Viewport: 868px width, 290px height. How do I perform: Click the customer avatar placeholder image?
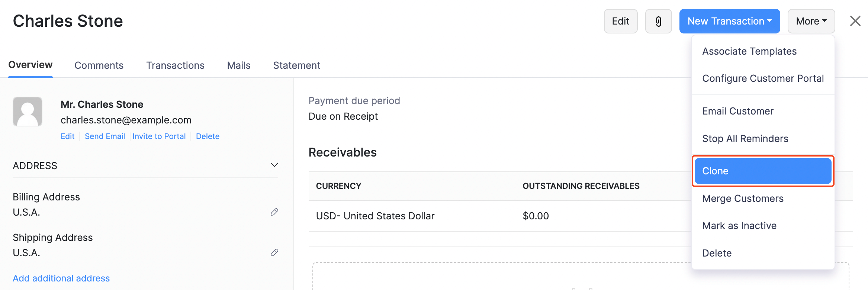tap(28, 112)
